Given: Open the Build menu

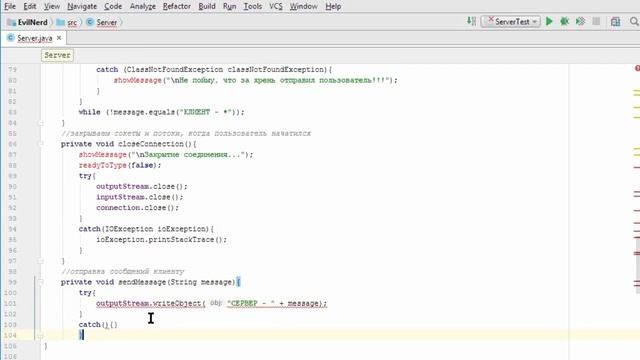Looking at the screenshot, I should (x=207, y=6).
